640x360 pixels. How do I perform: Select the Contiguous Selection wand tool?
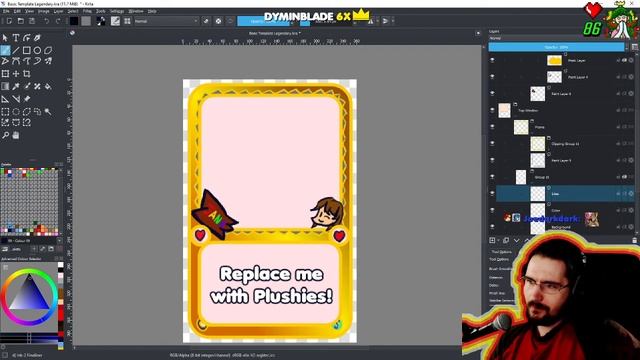(x=48, y=112)
